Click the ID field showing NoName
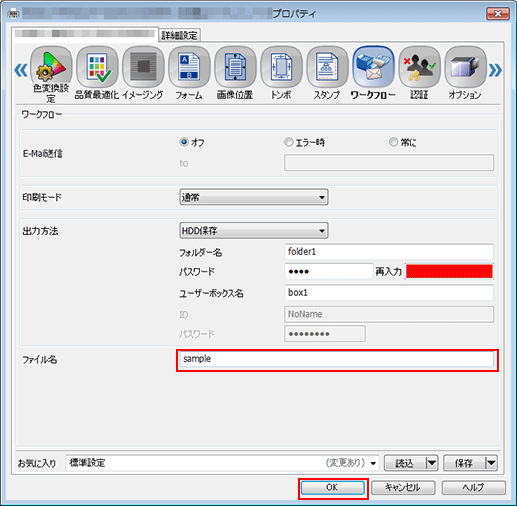Screen dimensions: 517x506 [x=389, y=314]
